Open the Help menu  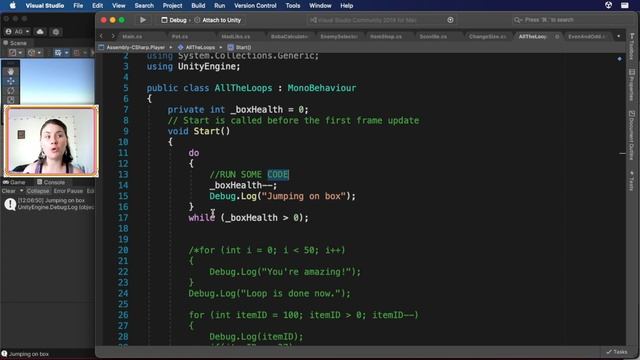pyautogui.click(x=347, y=5)
